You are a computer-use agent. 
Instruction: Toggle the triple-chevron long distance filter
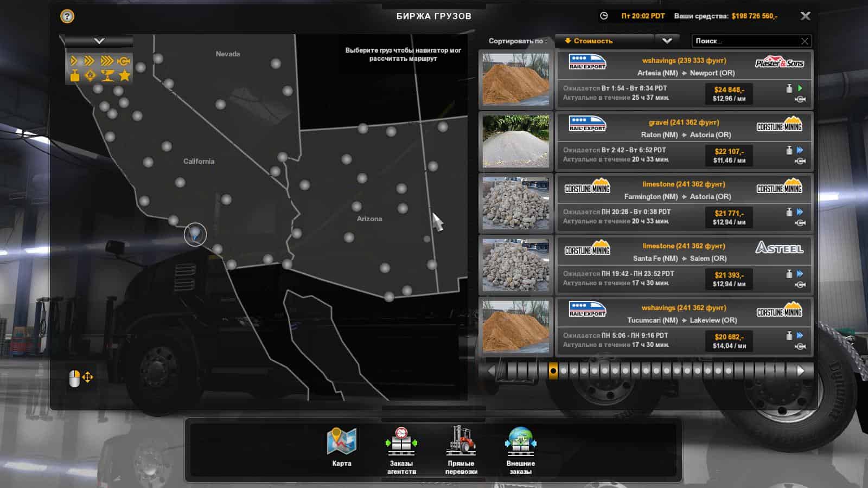[x=107, y=61]
